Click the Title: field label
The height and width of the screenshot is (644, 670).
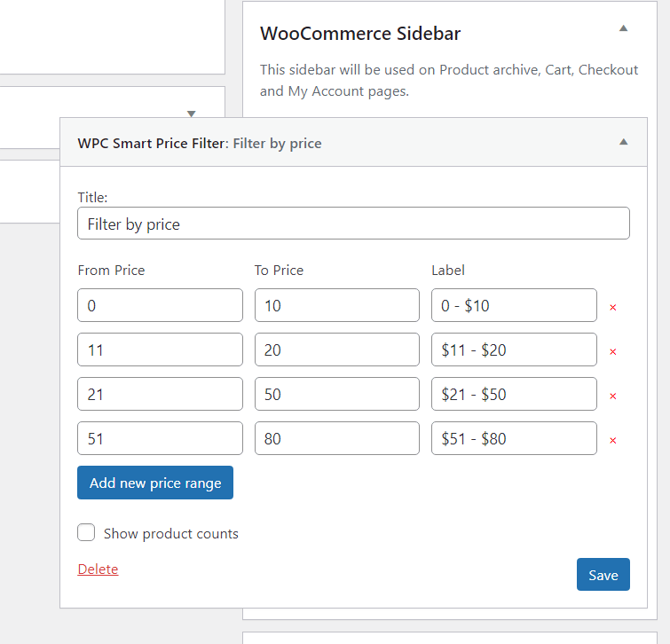point(92,197)
